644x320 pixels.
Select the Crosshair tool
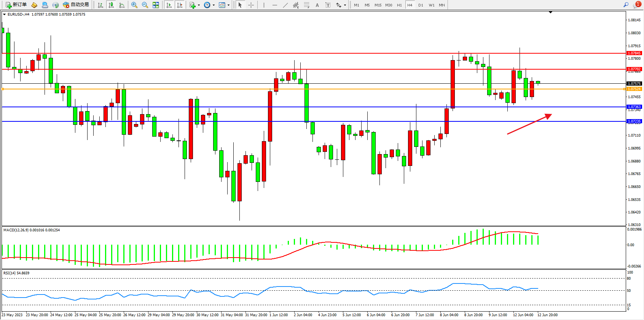click(251, 5)
